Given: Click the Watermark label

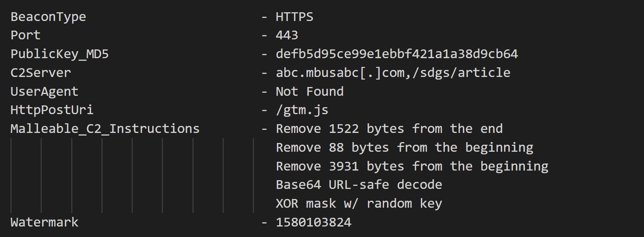Looking at the screenshot, I should (x=44, y=222).
